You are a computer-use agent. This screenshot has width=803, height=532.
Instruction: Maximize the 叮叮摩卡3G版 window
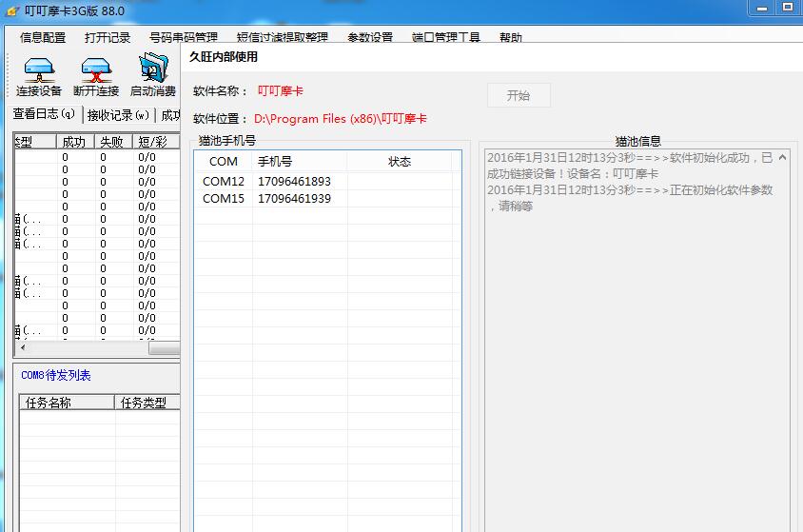click(788, 8)
